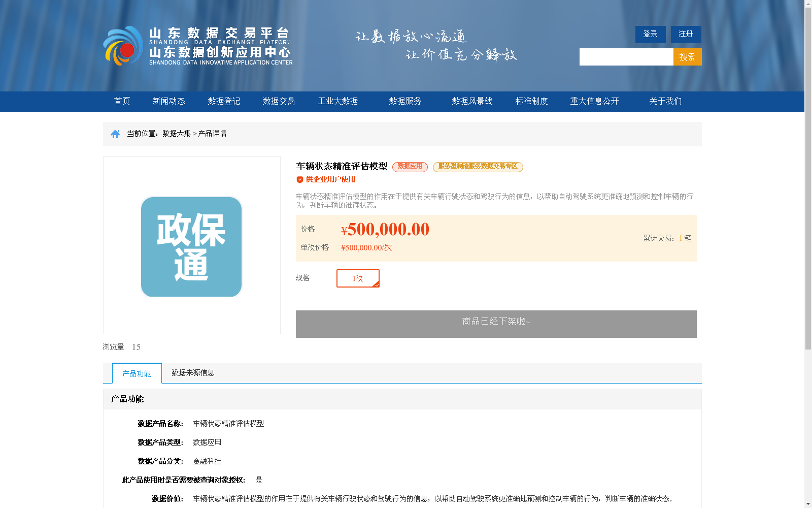This screenshot has height=508, width=812.
Task: Click the scrollbar up arrow
Action: [x=808, y=4]
